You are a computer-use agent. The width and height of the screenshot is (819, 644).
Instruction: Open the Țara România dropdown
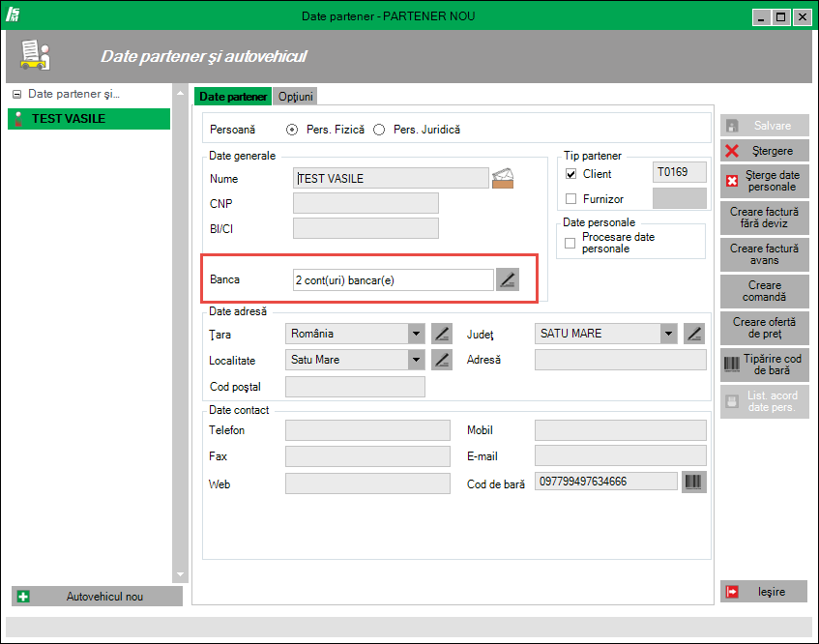pyautogui.click(x=416, y=334)
